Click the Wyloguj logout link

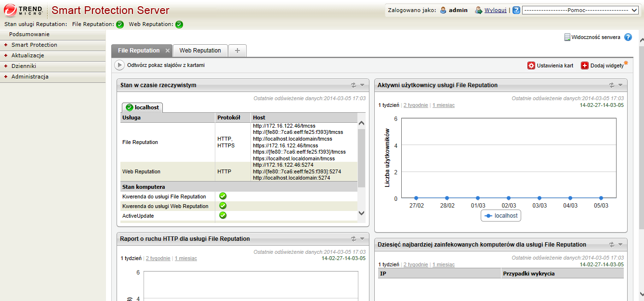click(495, 10)
